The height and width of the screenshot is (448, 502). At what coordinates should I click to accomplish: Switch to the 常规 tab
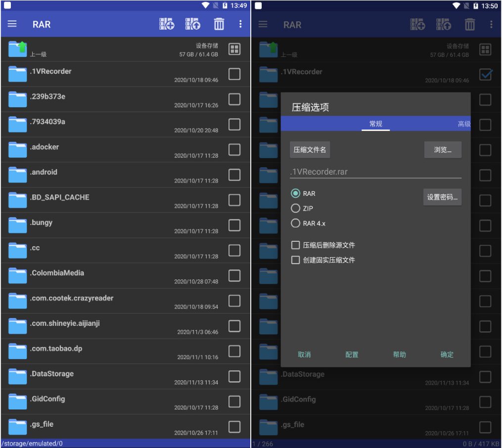point(375,124)
